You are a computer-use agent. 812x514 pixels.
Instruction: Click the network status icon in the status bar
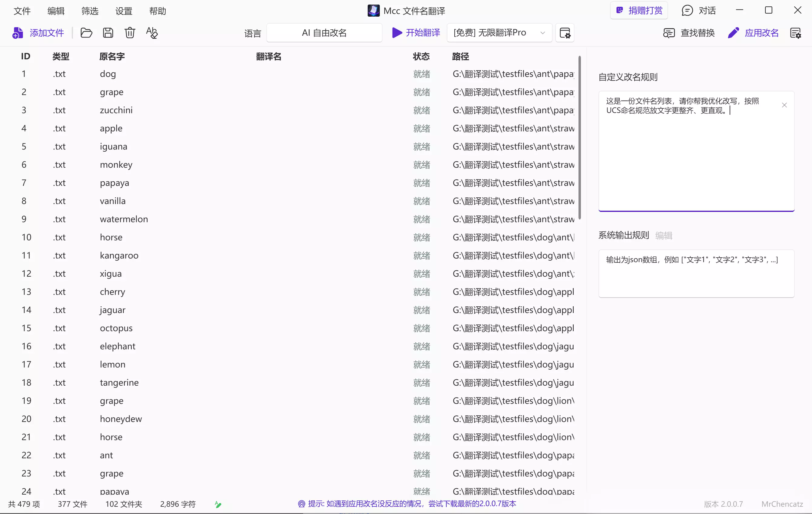click(x=218, y=504)
